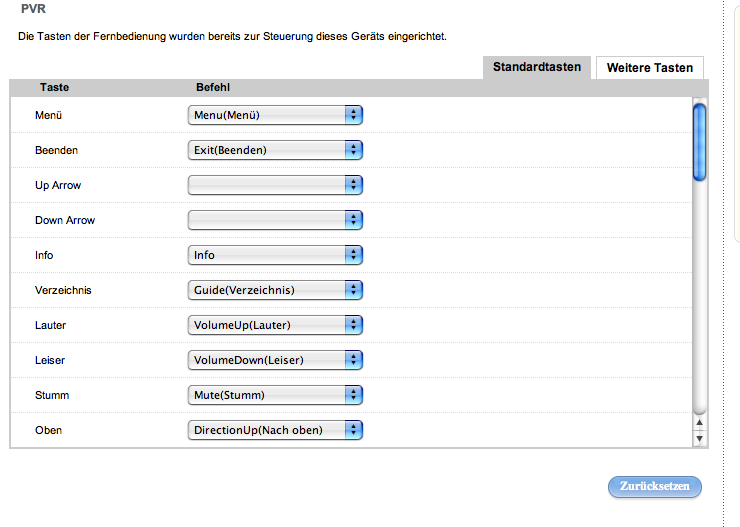Open the VolumeUp(Lauter) dropdown
This screenshot has height=527, width=740.
(275, 325)
